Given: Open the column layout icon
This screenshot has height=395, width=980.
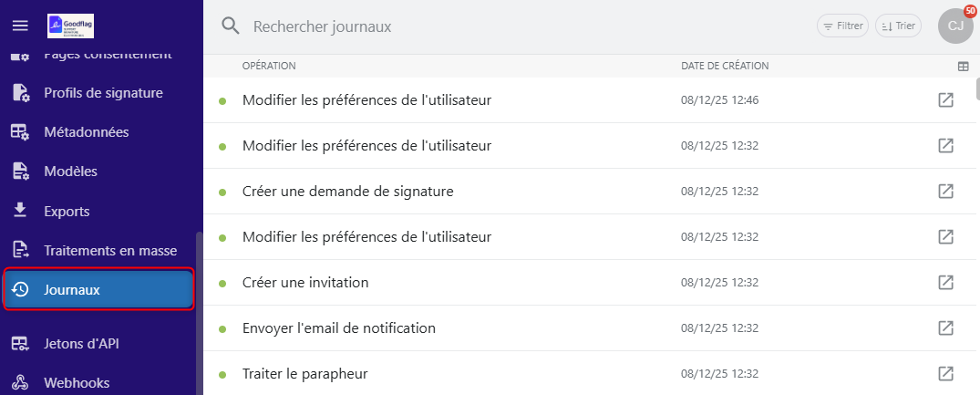Looking at the screenshot, I should (963, 67).
